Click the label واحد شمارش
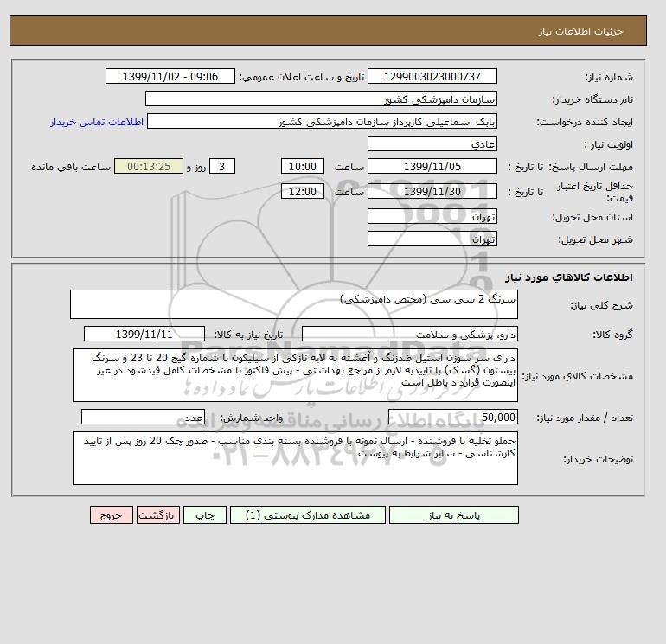The width and height of the screenshot is (666, 644). click(x=251, y=418)
